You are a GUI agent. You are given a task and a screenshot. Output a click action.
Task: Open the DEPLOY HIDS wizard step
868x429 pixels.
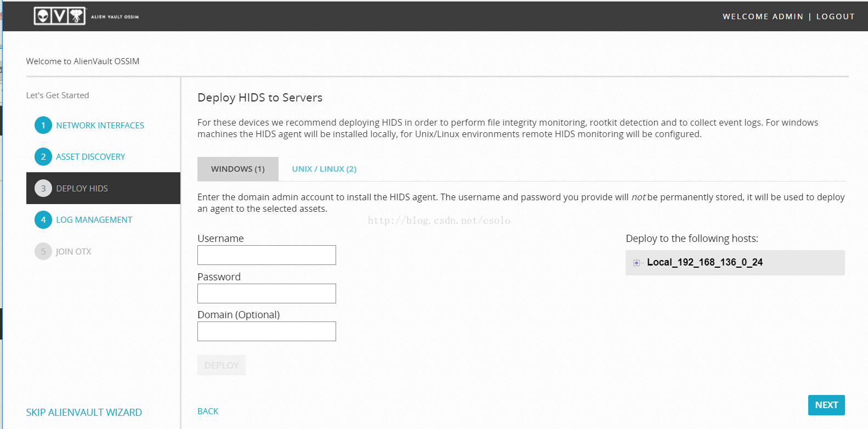[103, 188]
